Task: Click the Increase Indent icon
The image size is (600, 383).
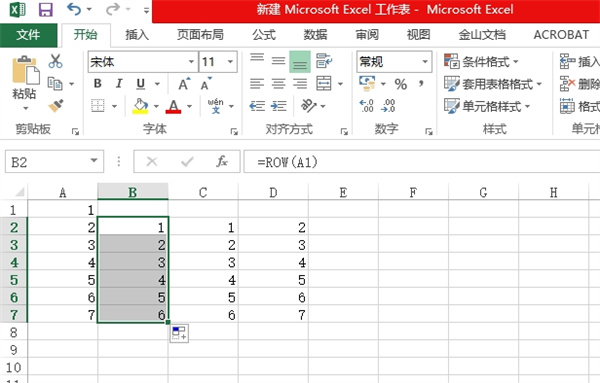Action: [x=279, y=106]
